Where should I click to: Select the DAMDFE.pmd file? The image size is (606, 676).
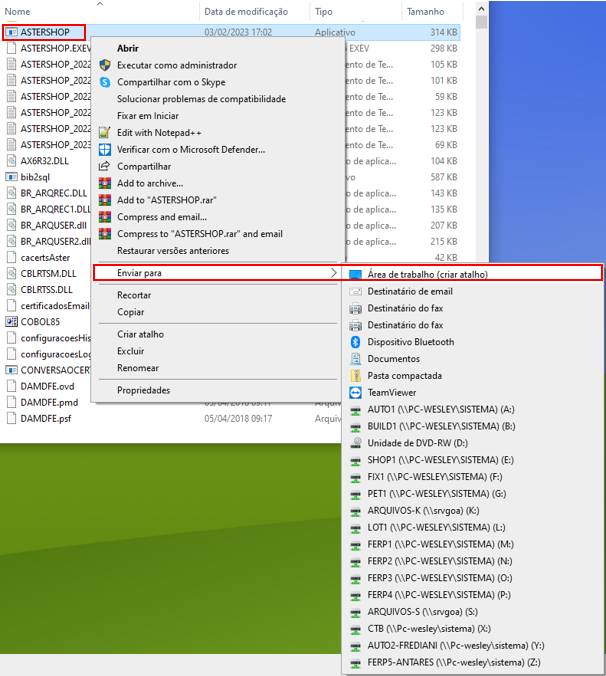(x=49, y=402)
